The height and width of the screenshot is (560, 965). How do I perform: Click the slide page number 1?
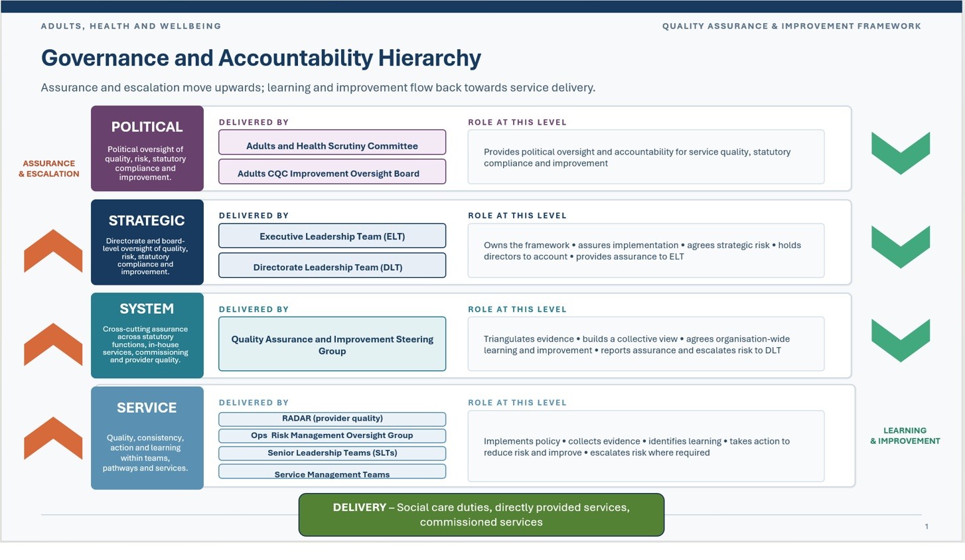[x=927, y=526]
